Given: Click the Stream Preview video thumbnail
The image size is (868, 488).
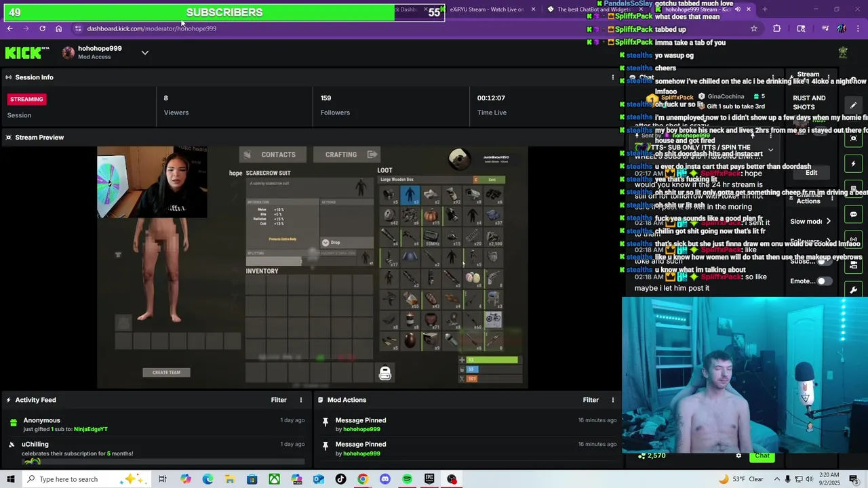Looking at the screenshot, I should (312, 268).
